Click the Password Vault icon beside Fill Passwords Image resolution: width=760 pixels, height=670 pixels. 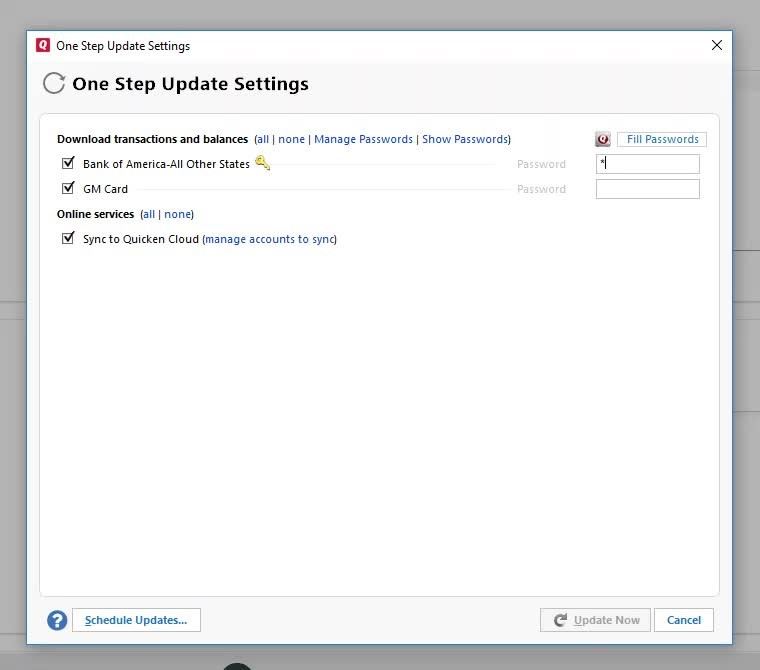(x=602, y=140)
